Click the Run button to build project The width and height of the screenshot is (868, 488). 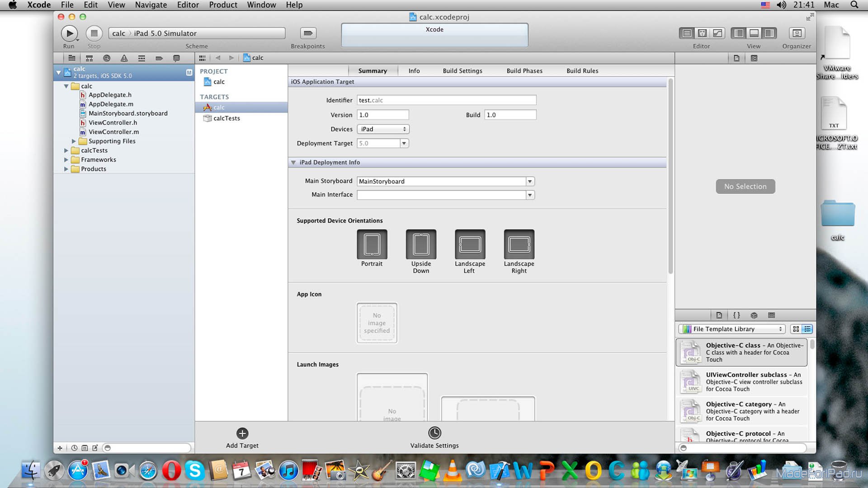69,33
